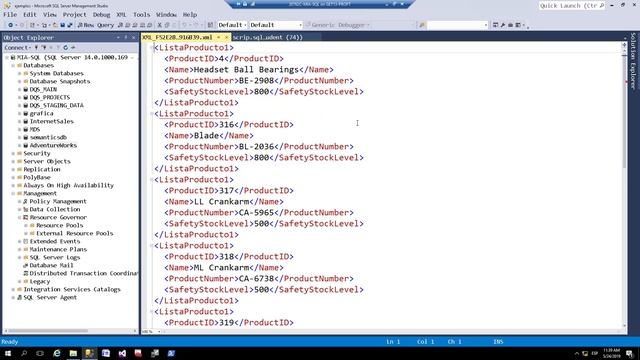Click the wrench Properties icon in toolbar
640x360 pixels.
tap(502, 25)
